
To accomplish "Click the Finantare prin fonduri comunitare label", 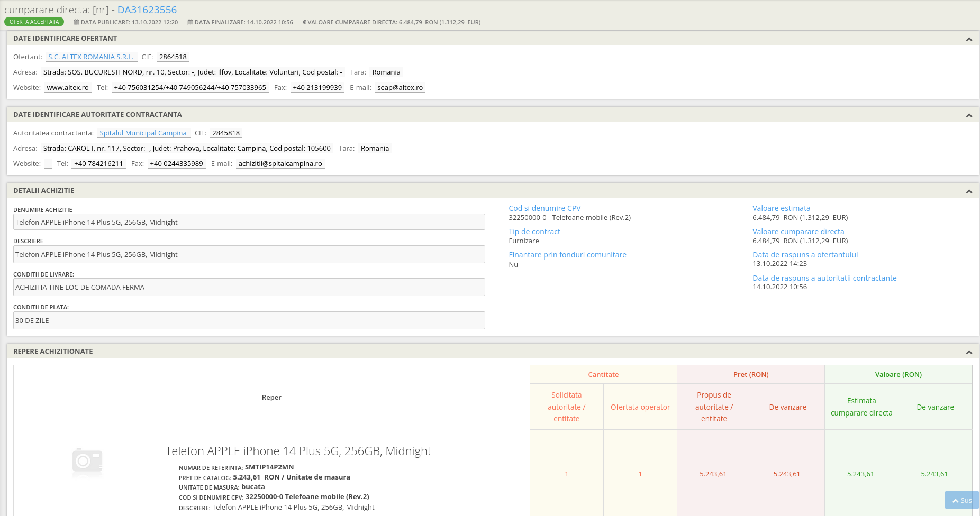I will 567,255.
